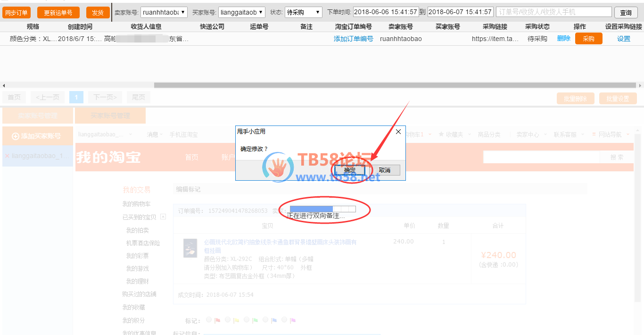Click the order start time field
The width and height of the screenshot is (644, 335).
(x=385, y=12)
